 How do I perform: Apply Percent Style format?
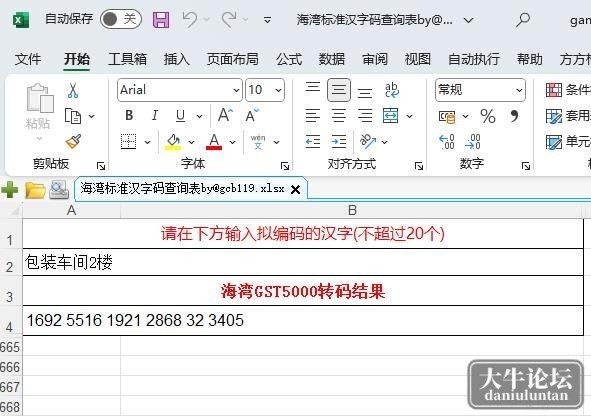coord(488,116)
